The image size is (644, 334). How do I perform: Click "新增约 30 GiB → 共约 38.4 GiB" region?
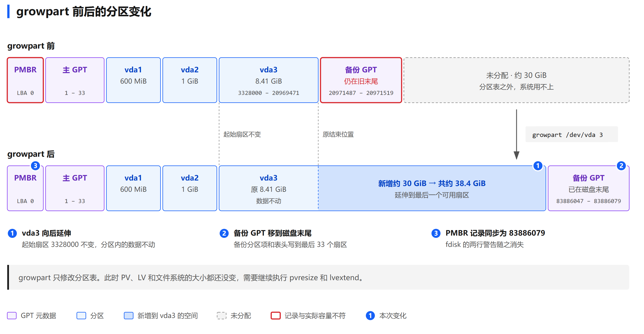tap(432, 188)
